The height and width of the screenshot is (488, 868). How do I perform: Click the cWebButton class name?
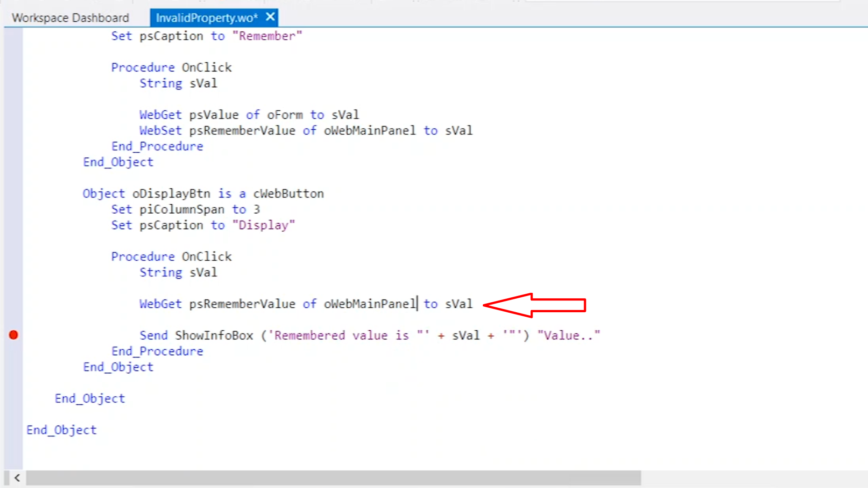pyautogui.click(x=288, y=194)
